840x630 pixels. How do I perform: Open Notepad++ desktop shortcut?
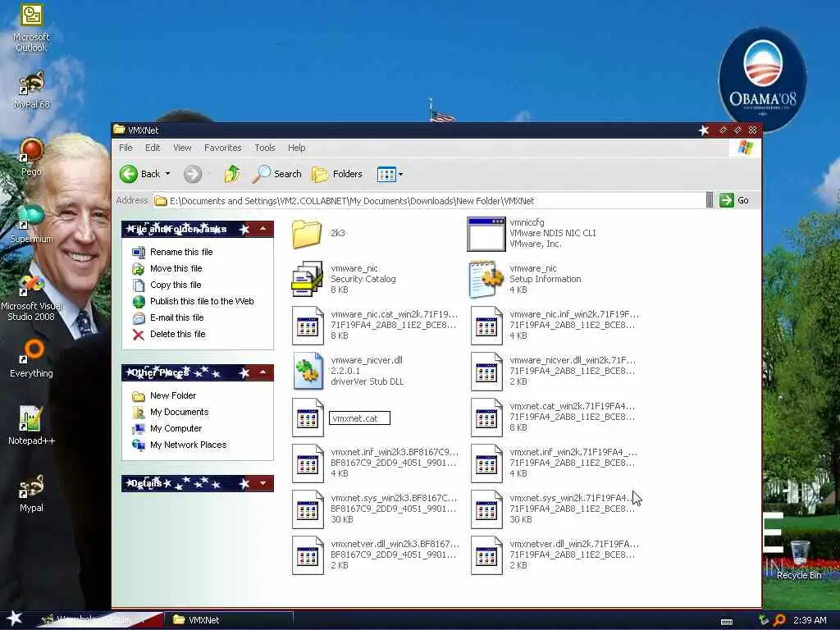[31, 426]
